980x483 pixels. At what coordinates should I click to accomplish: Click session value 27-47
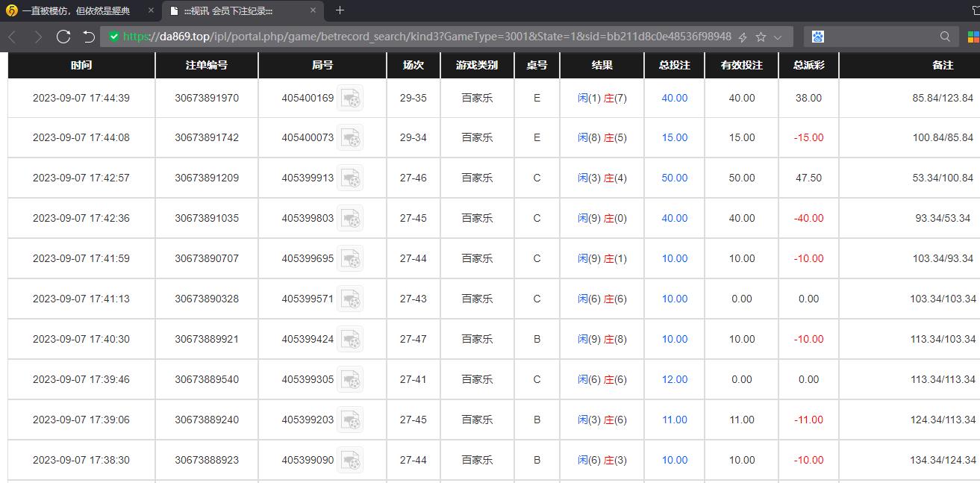click(413, 340)
